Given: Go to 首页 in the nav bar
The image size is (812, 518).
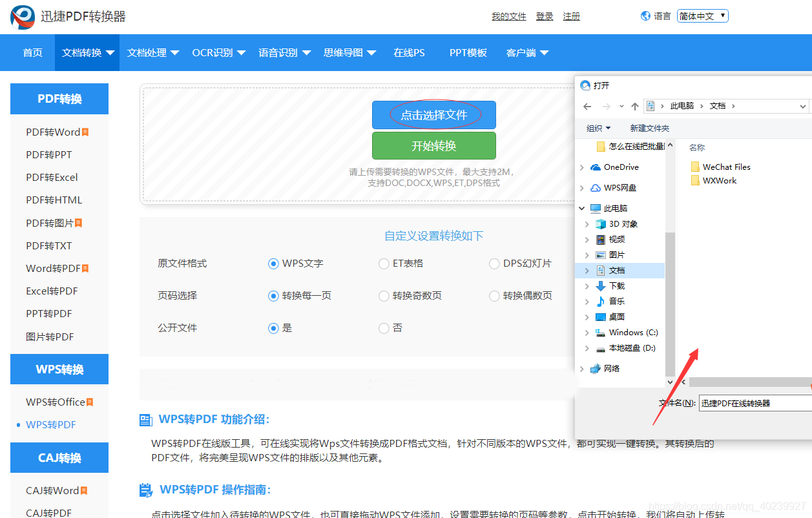Looking at the screenshot, I should pos(33,53).
